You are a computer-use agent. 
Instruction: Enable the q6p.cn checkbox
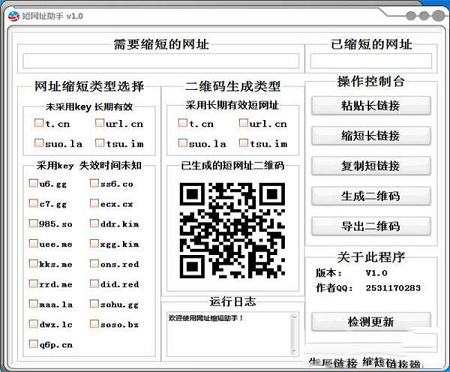[33, 344]
